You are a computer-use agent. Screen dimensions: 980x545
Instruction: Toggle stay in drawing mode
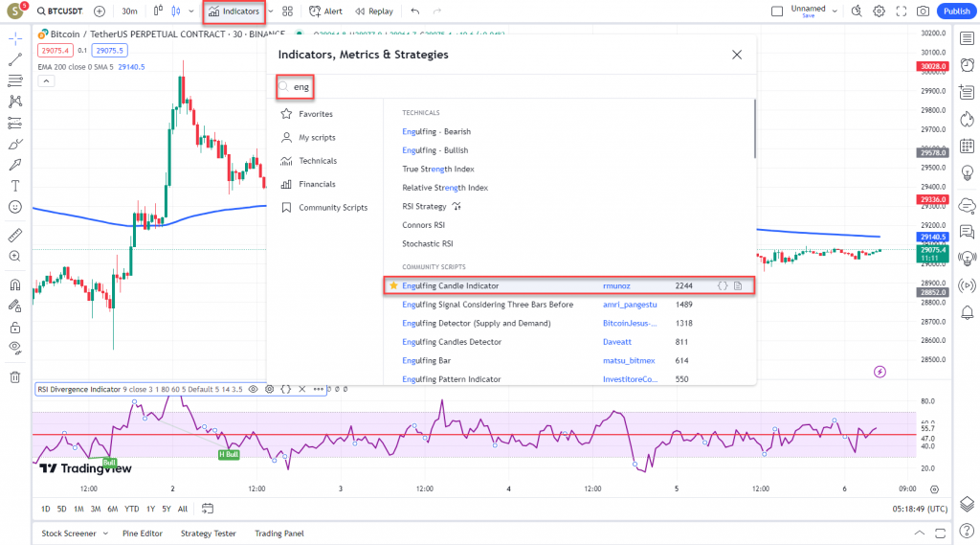pos(15,306)
